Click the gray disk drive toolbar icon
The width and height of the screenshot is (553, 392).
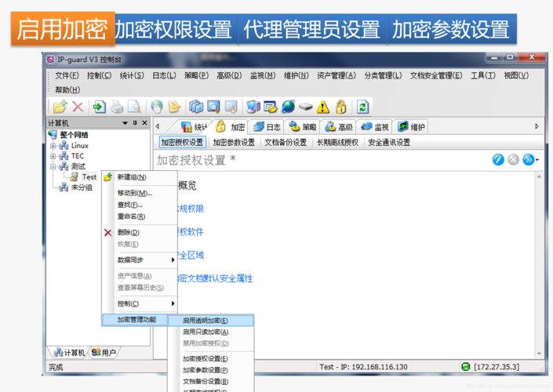pyautogui.click(x=305, y=107)
